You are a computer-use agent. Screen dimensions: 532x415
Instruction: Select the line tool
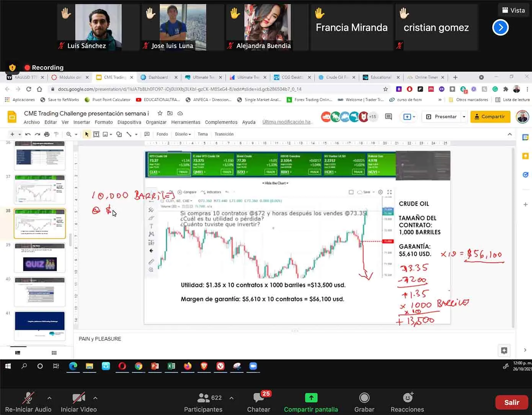pos(129,134)
